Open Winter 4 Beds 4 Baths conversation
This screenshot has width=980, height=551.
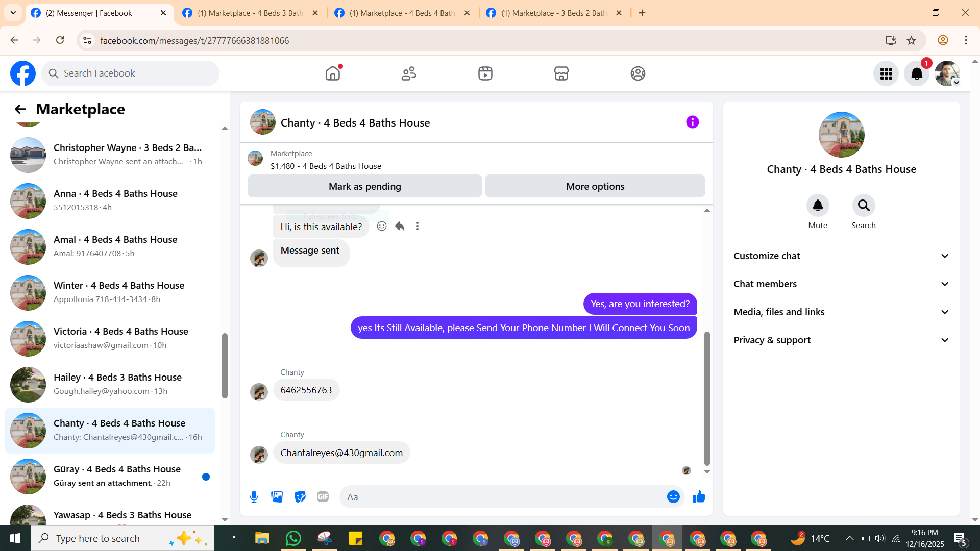coord(110,292)
